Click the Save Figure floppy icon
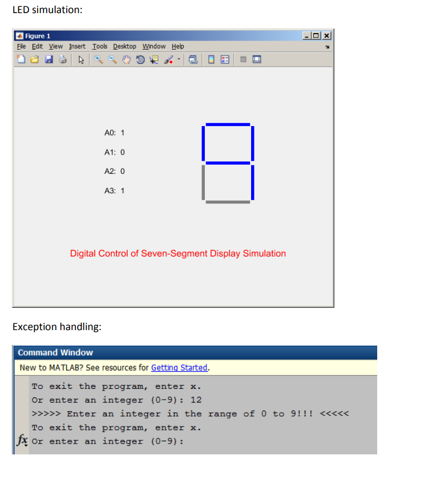The image size is (428, 504). [x=49, y=59]
